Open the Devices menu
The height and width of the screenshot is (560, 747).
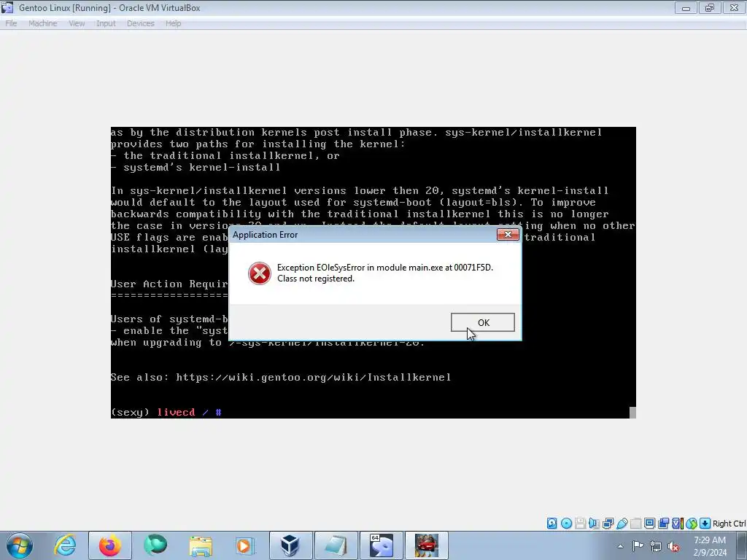click(141, 23)
